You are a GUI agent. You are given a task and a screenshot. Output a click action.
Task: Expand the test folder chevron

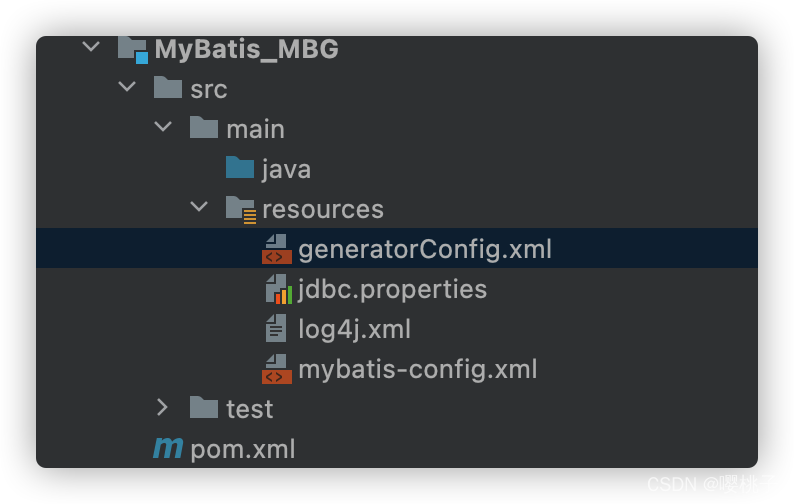pos(163,408)
